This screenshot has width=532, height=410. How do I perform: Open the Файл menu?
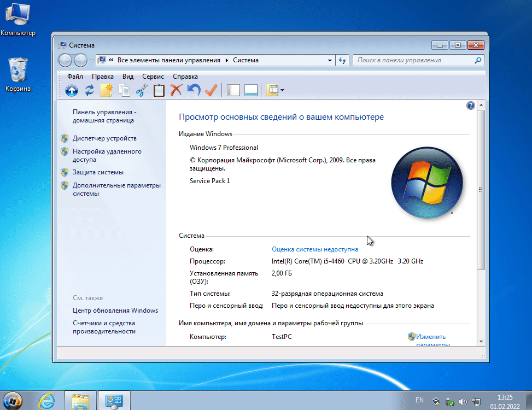[75, 77]
